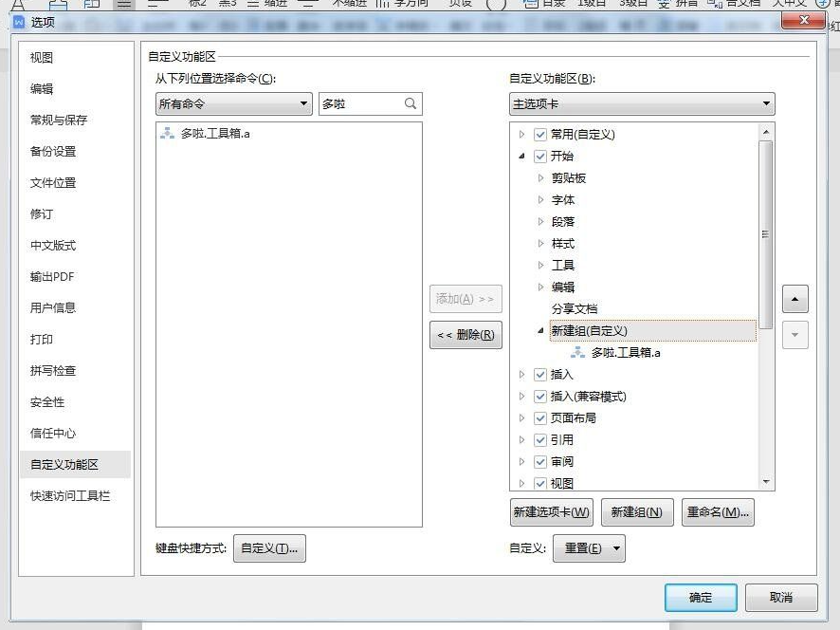Toggle the 审阅 tab checkbox

point(539,461)
